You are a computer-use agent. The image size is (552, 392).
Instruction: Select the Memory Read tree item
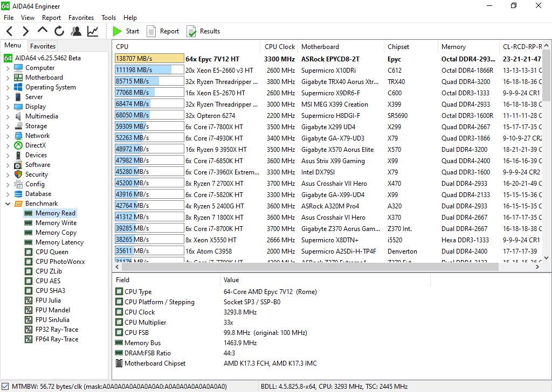(50, 213)
